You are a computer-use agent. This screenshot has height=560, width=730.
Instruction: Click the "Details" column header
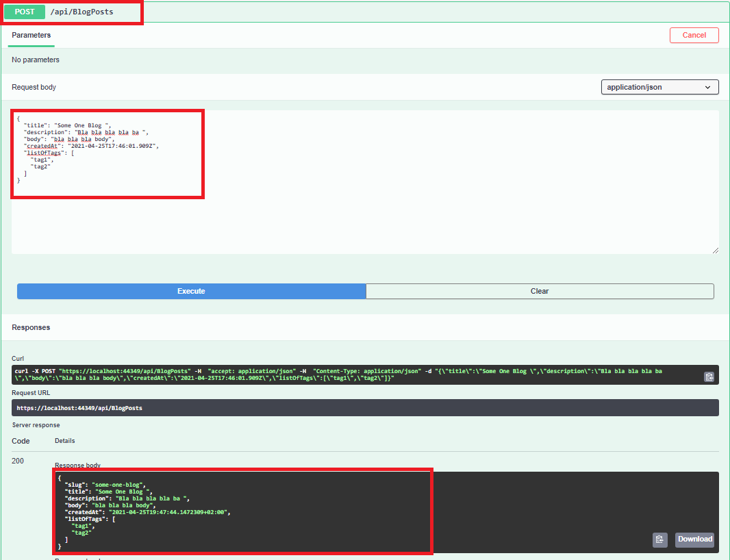64,440
